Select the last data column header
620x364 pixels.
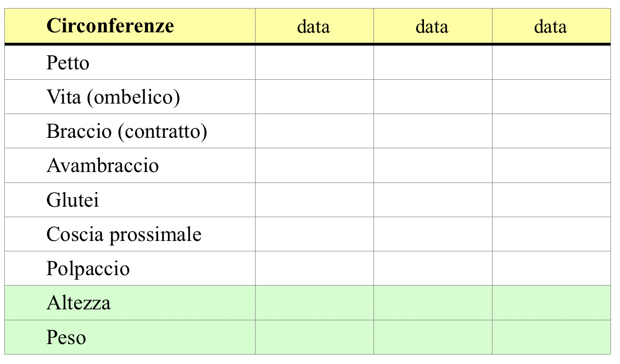[551, 26]
